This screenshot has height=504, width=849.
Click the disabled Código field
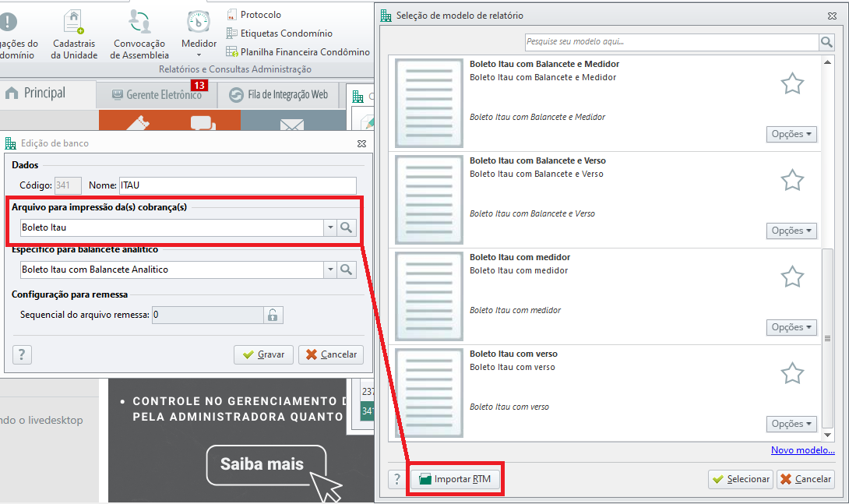(x=68, y=185)
